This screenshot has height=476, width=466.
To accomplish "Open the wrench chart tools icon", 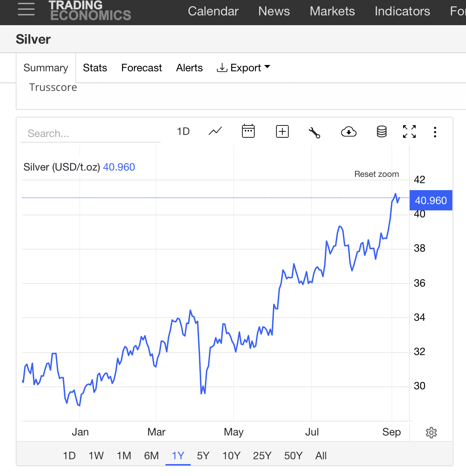I will (x=314, y=132).
